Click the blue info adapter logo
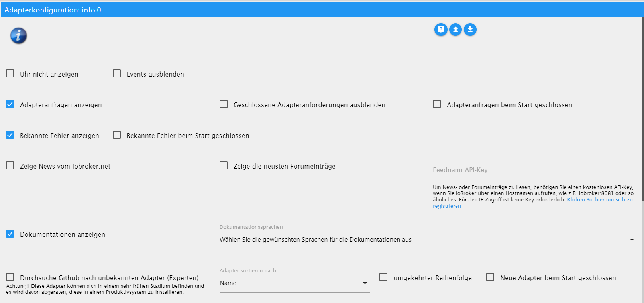Screen dimensions: 644x303 coord(18,36)
